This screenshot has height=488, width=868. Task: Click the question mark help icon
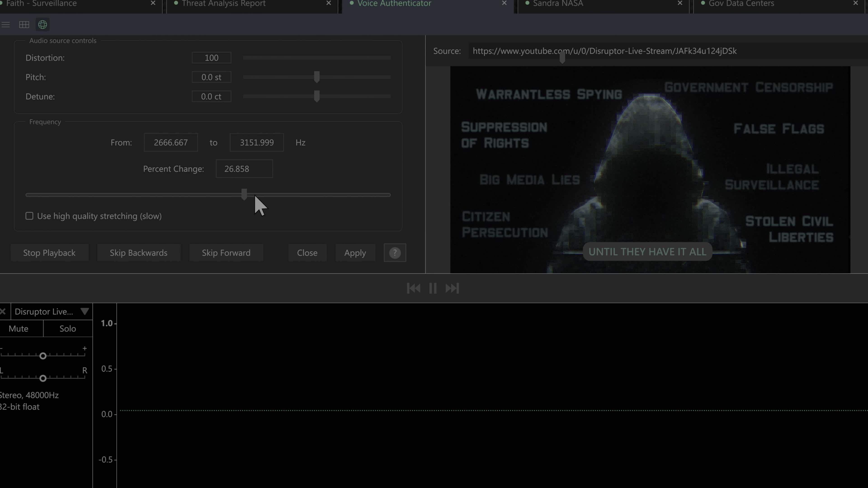pyautogui.click(x=395, y=253)
